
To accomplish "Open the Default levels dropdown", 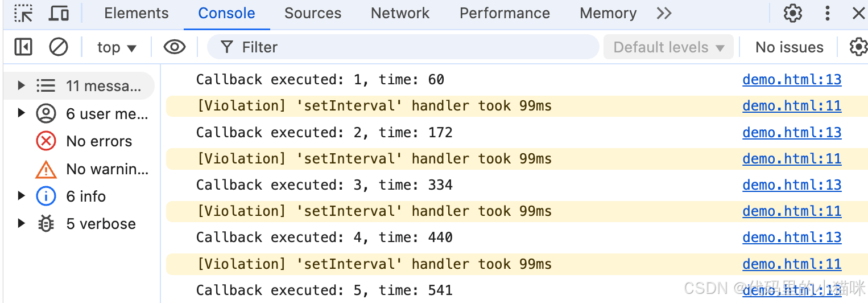I will point(668,47).
